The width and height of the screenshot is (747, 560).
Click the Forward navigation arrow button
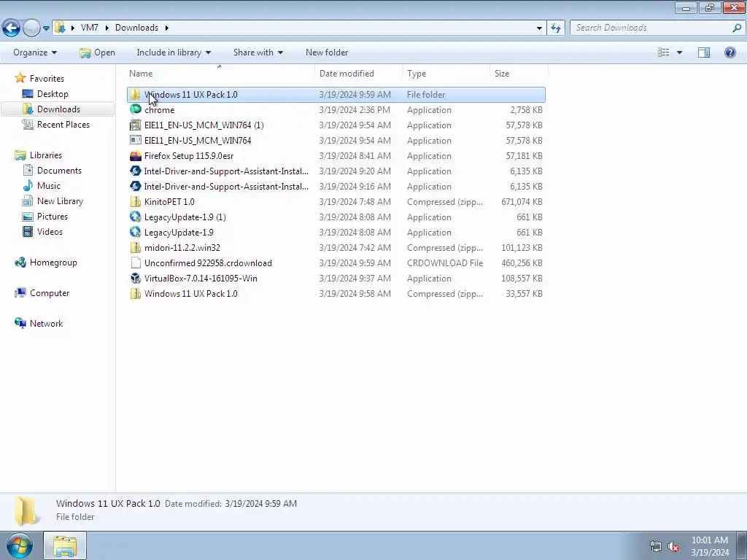[31, 28]
